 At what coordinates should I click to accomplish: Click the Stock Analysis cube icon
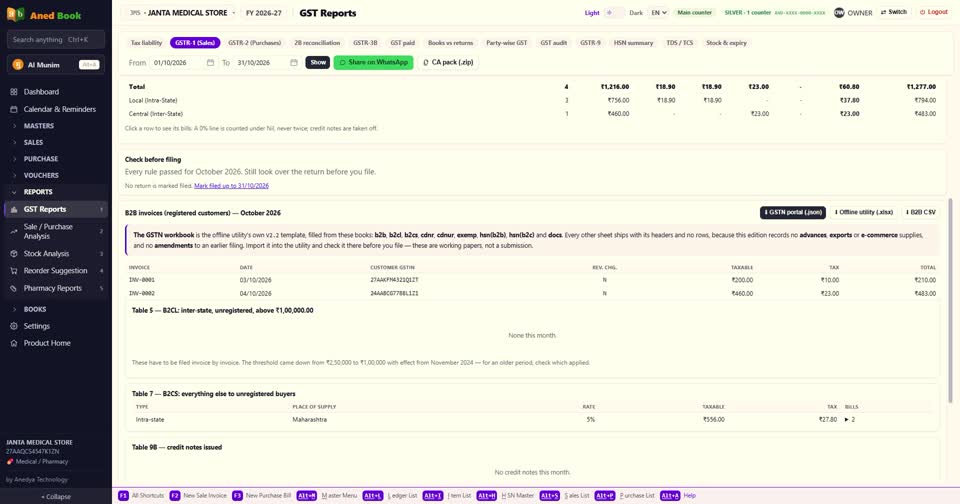pyautogui.click(x=13, y=254)
